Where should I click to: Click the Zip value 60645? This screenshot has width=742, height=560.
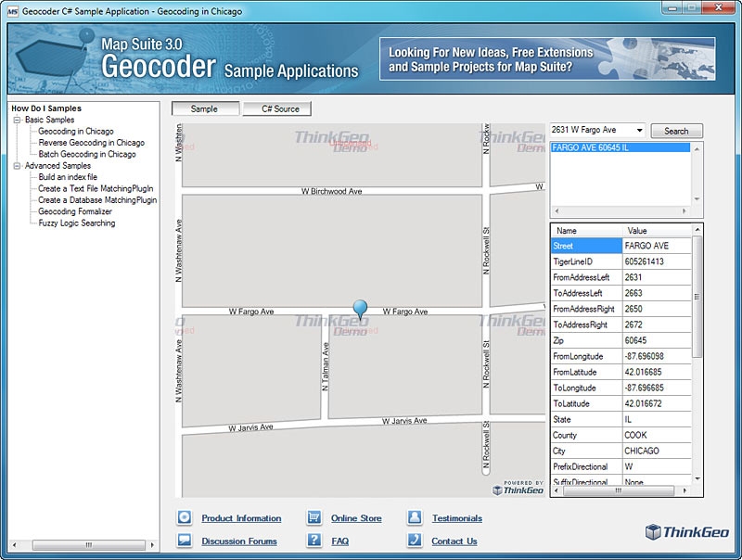(657, 340)
